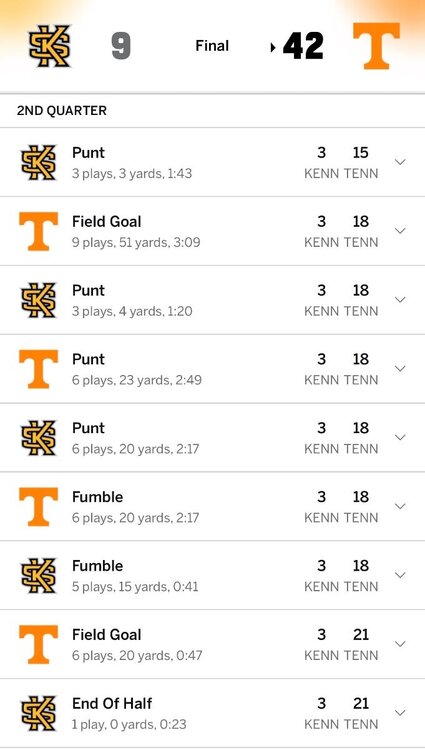Tap the Final game status label

(212, 46)
